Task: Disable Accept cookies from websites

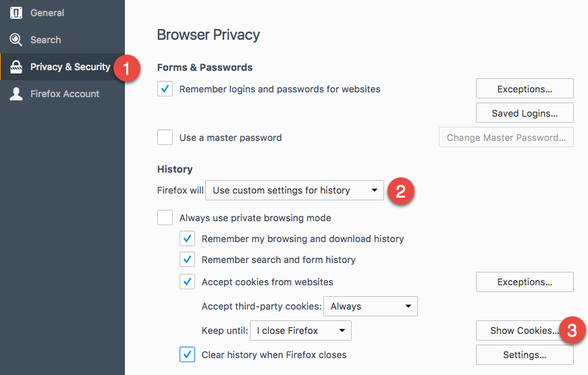Action: click(x=188, y=282)
